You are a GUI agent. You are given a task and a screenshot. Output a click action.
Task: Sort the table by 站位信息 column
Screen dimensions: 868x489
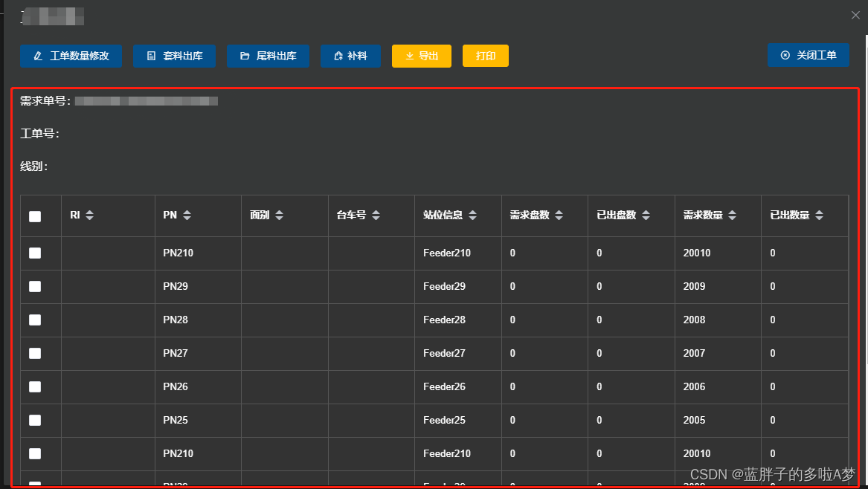pos(472,215)
